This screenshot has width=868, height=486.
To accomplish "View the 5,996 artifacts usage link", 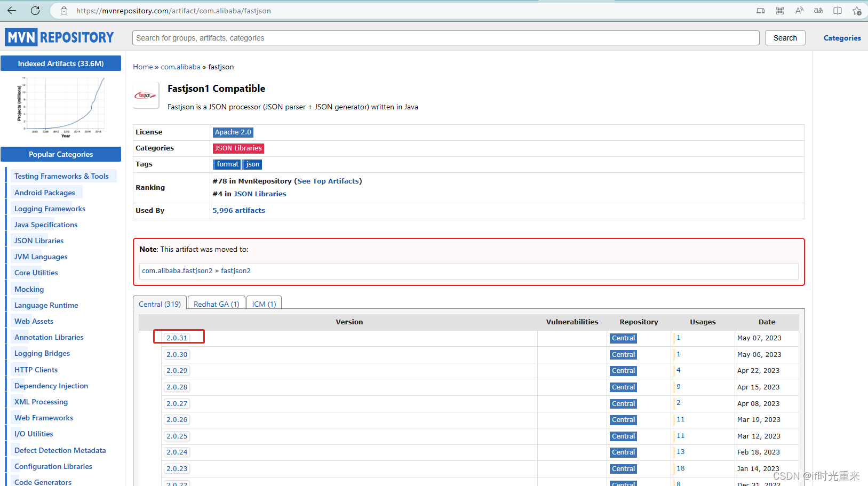I will click(x=238, y=211).
